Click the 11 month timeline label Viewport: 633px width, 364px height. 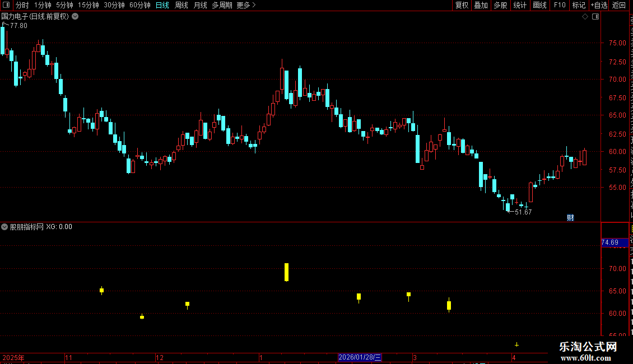[x=69, y=357]
